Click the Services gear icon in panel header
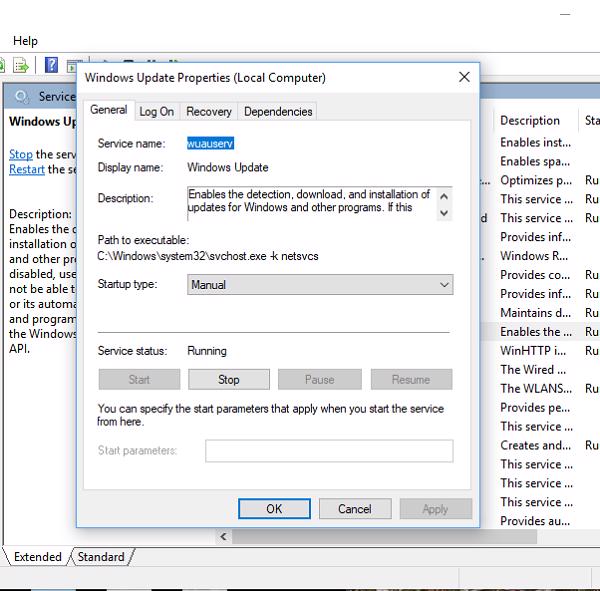 coord(21,96)
